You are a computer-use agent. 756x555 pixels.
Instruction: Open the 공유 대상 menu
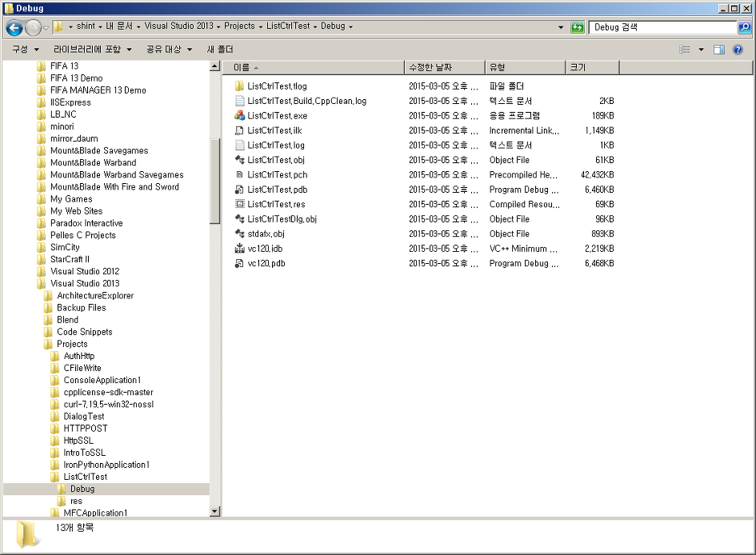click(x=170, y=49)
